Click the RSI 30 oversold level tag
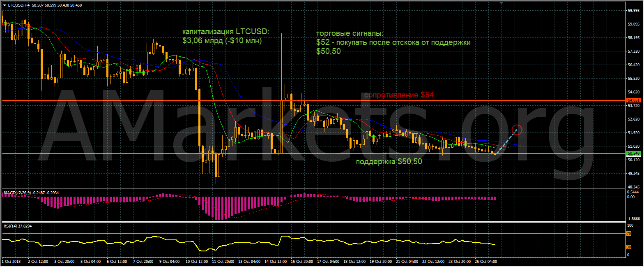 (629, 247)
